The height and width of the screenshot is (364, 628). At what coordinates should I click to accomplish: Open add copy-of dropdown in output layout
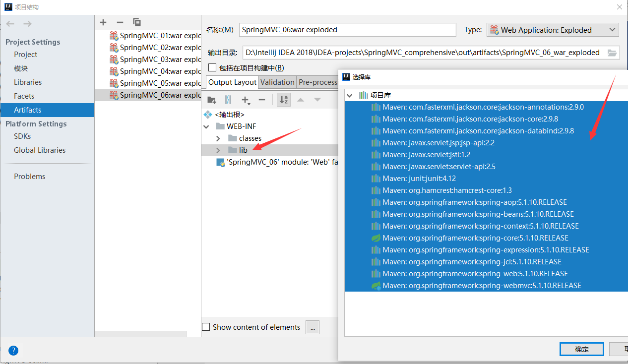[x=246, y=100]
